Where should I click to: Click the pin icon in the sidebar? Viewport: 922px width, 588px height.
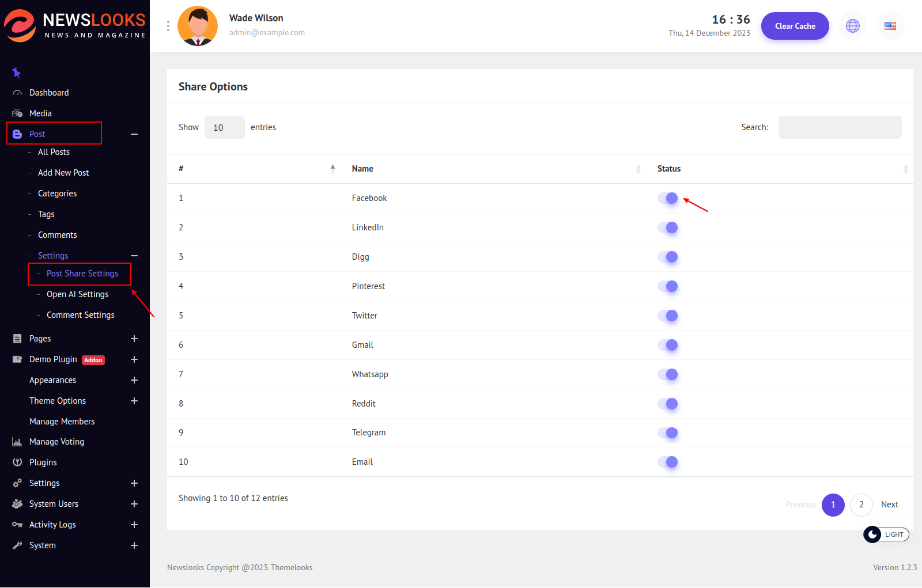pyautogui.click(x=16, y=73)
